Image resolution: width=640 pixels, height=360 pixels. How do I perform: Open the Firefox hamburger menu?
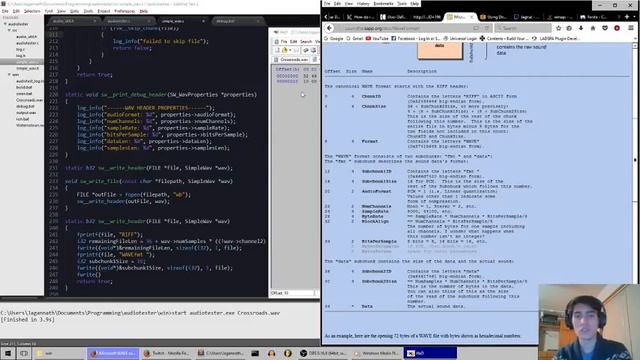pos(631,28)
